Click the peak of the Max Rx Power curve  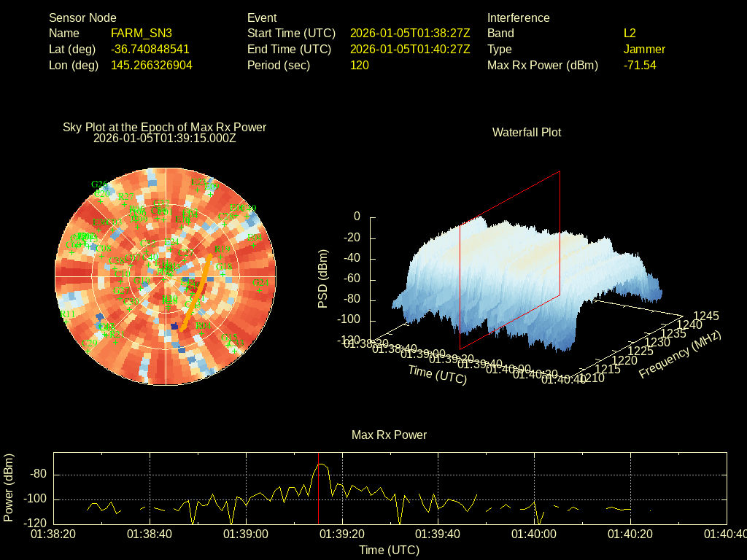[320, 464]
